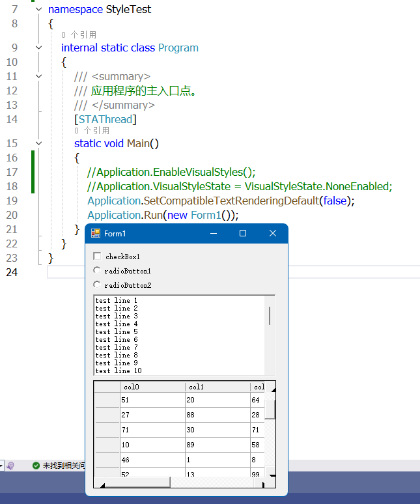Sort grid by col1 header
Screen dimensions: 420x504
[x=217, y=387]
